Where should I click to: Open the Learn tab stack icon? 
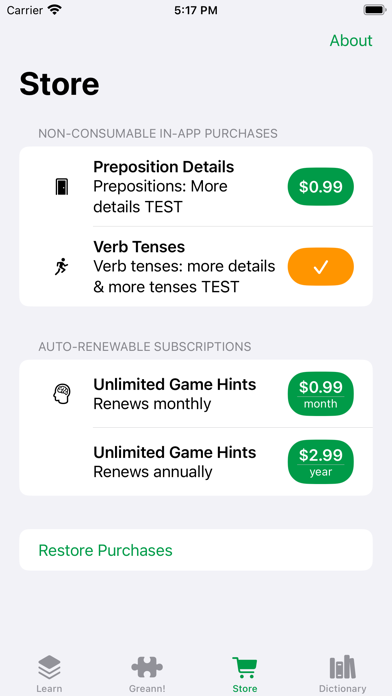(49, 667)
